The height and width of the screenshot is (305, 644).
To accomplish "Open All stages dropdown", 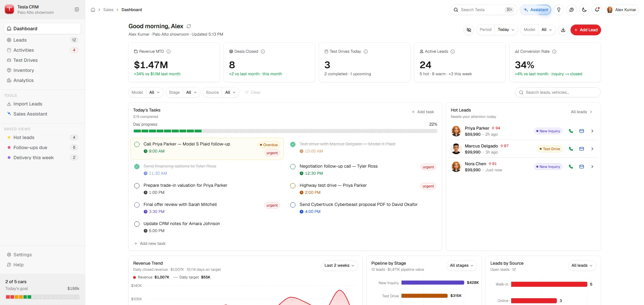I will point(462,265).
